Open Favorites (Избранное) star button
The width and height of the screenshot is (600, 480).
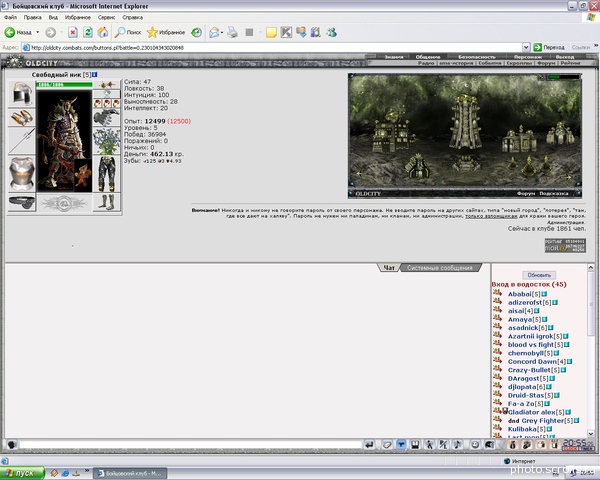[166, 33]
